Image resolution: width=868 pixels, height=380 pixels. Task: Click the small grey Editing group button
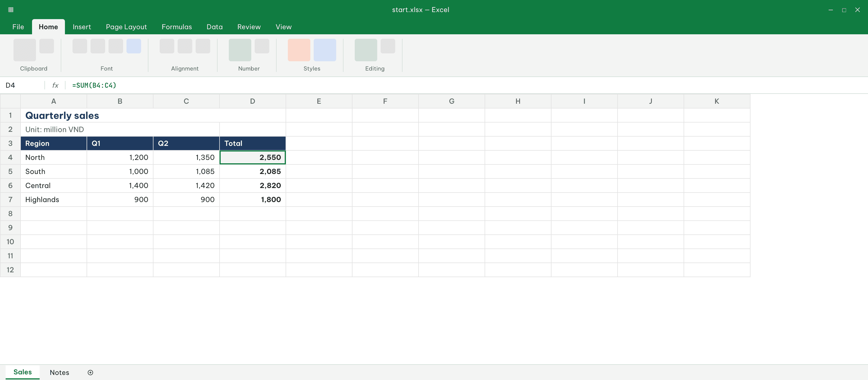(x=388, y=46)
